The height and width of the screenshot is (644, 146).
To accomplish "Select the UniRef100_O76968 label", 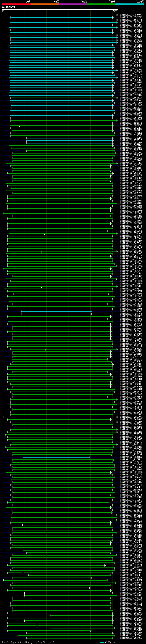I will click(131, 161).
